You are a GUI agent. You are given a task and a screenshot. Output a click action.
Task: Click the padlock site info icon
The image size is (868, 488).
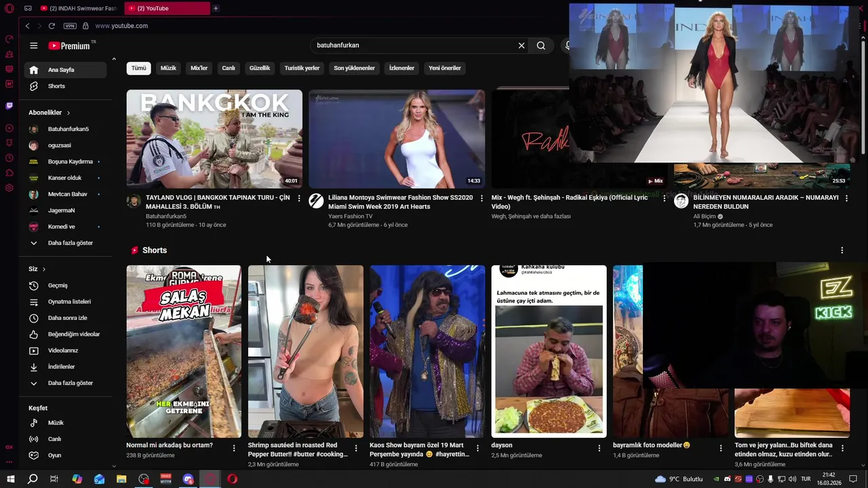(85, 26)
